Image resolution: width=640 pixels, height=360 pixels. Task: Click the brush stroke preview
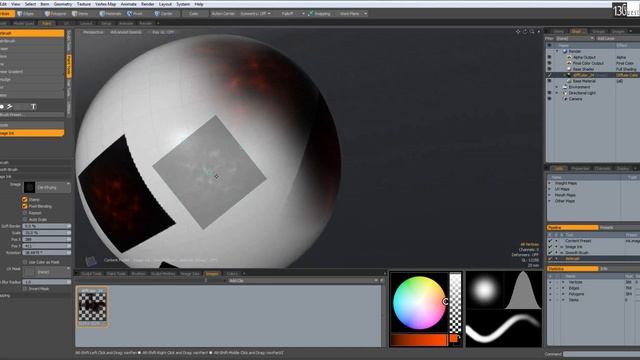(504, 328)
